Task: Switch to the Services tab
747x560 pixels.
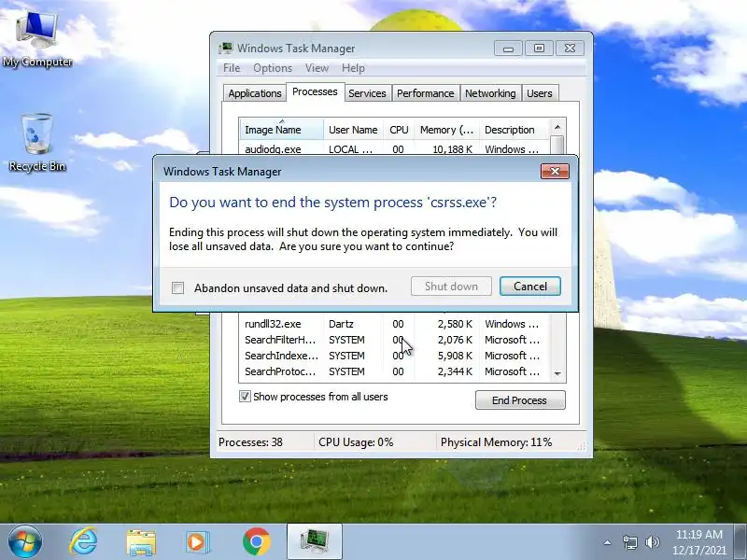Action: coord(367,93)
